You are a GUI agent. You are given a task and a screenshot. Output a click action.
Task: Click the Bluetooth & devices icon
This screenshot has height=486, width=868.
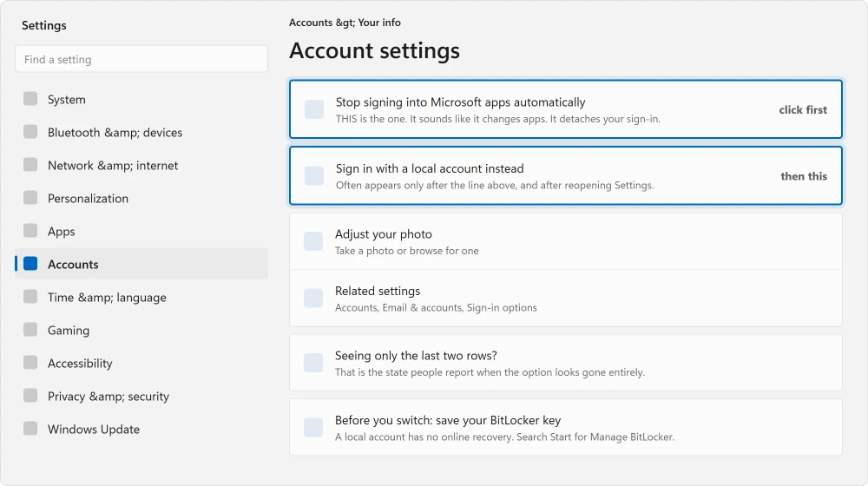30,132
